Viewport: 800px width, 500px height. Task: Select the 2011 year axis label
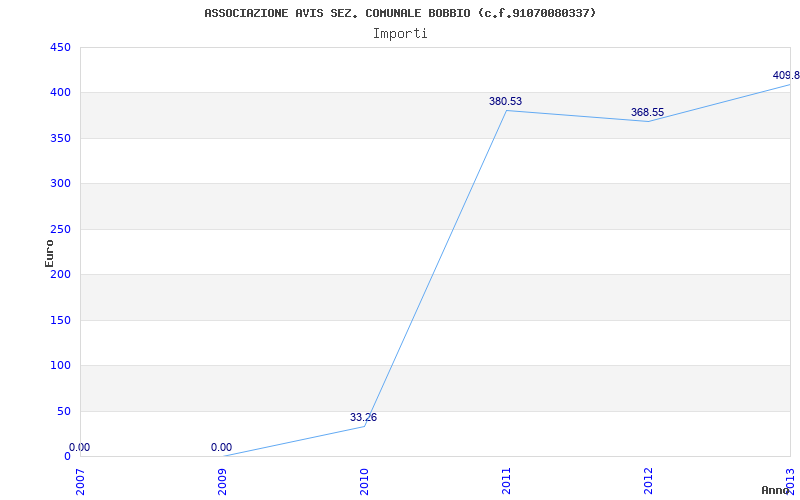[506, 482]
